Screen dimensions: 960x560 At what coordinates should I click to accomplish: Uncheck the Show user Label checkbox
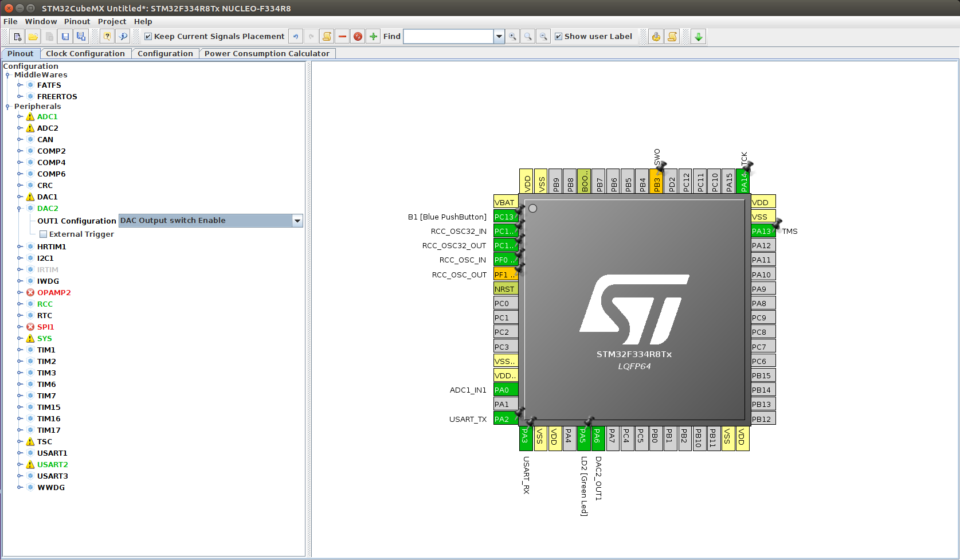click(558, 37)
